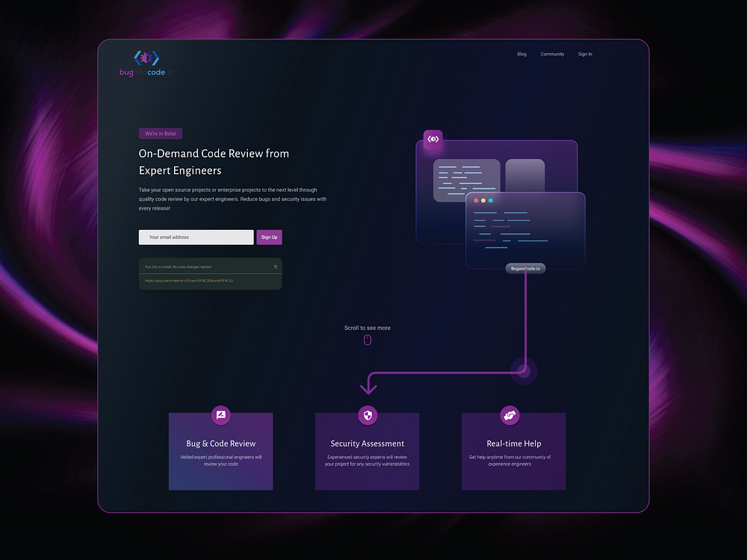Click the We're in Beta badge
Viewport: 747px width, 560px height.
160,133
